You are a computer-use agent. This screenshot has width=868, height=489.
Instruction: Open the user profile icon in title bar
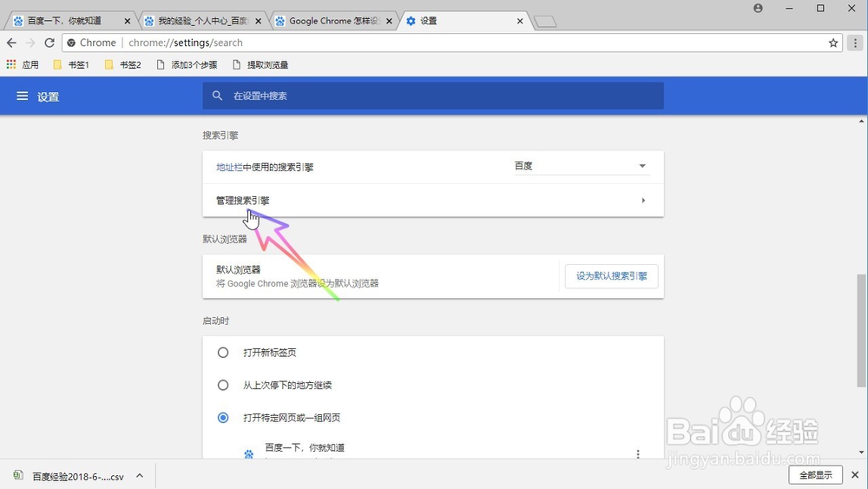tap(758, 8)
